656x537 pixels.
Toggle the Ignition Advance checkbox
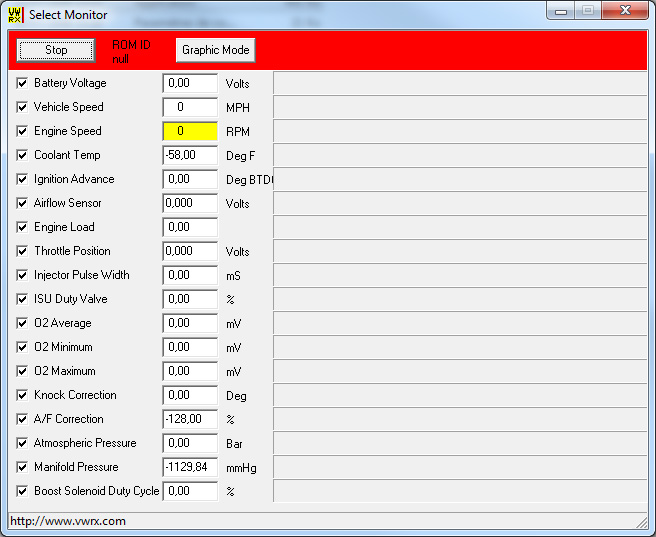pyautogui.click(x=22, y=179)
